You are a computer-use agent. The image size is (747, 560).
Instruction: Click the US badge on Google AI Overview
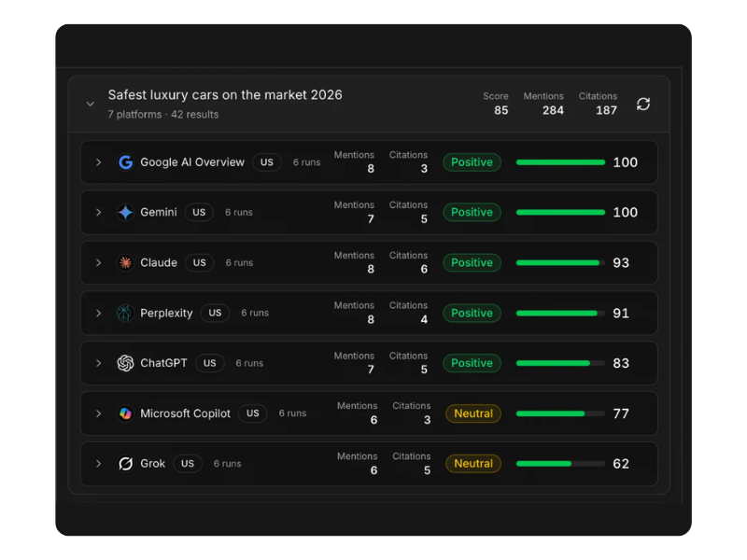pyautogui.click(x=267, y=162)
